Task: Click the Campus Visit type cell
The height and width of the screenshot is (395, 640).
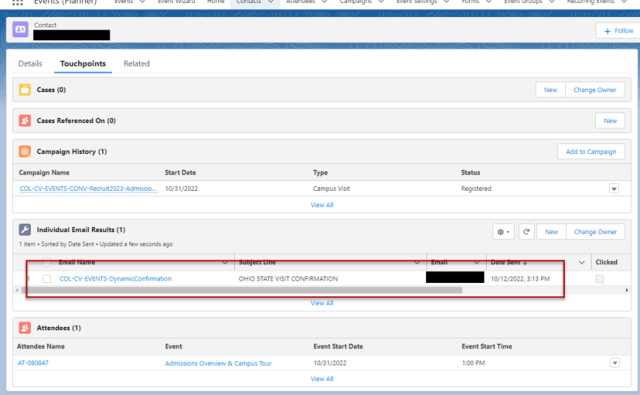Action: click(331, 189)
